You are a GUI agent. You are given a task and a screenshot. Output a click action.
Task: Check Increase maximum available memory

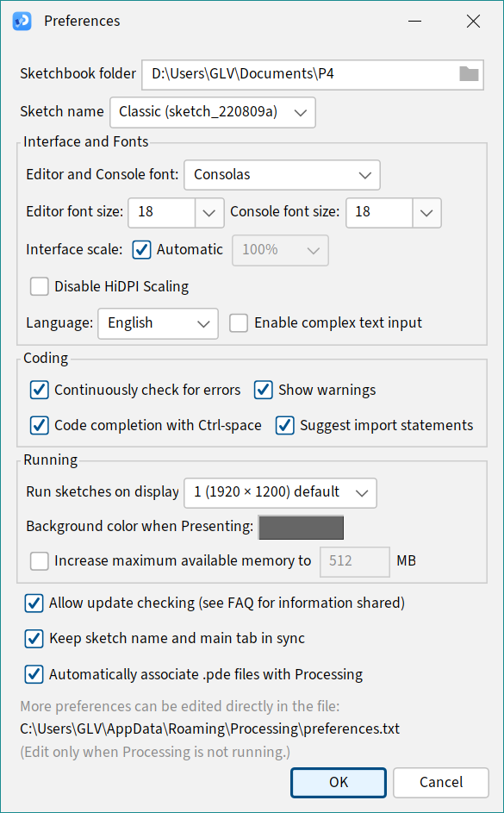(x=39, y=561)
